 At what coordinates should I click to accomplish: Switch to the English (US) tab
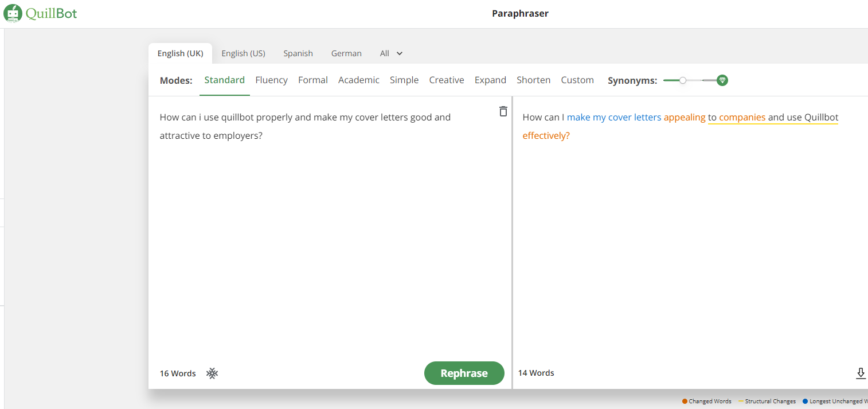coord(243,53)
